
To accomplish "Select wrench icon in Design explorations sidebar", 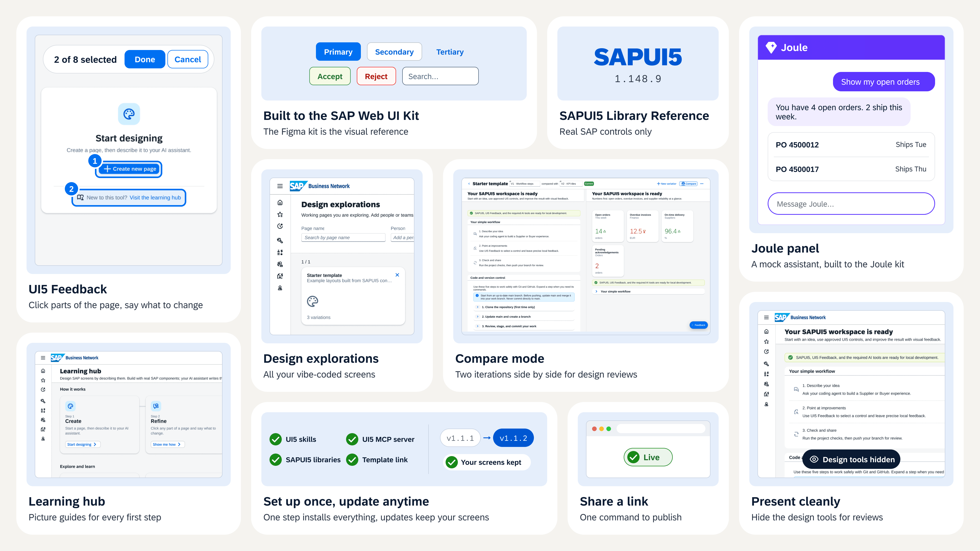I will pos(280,240).
